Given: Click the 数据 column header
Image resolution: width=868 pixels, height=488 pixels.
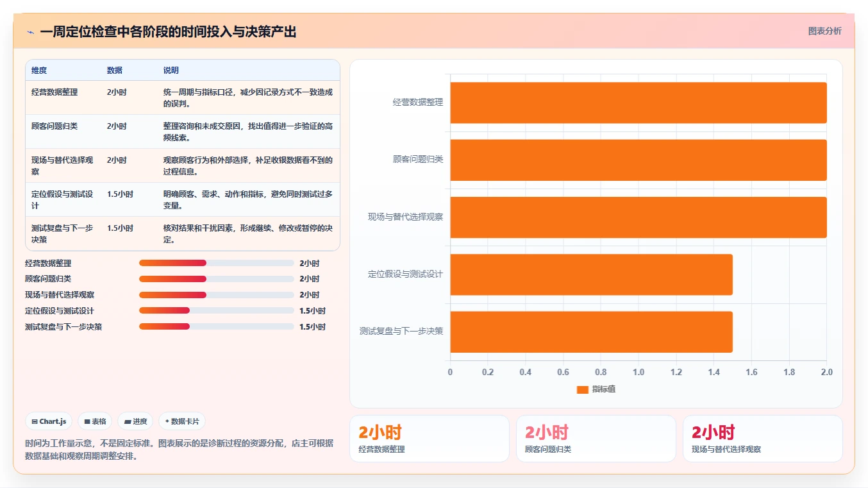Looking at the screenshot, I should [115, 71].
